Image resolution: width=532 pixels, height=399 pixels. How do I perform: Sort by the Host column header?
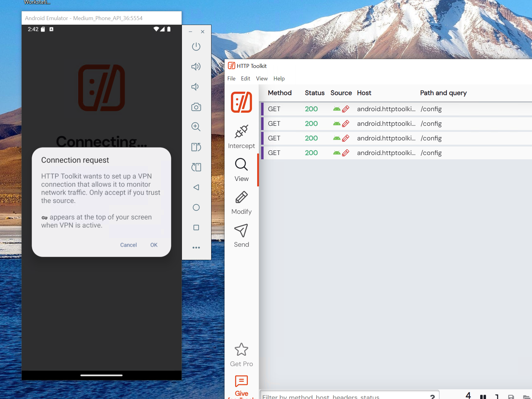coord(364,93)
